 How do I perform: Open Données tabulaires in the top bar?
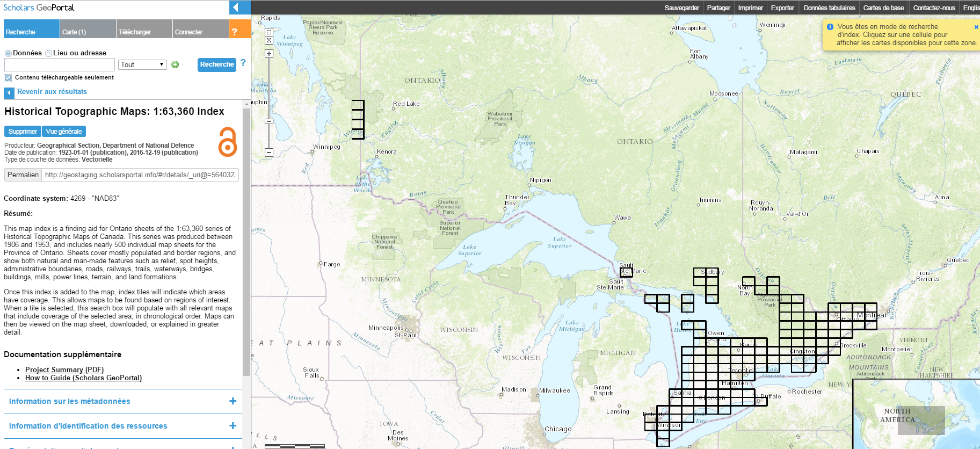click(x=829, y=8)
